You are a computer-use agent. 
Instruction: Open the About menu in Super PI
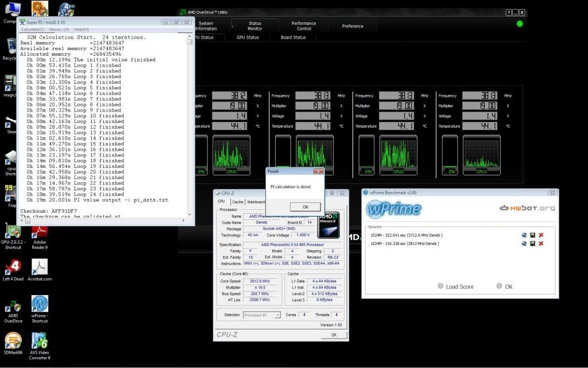point(59,29)
